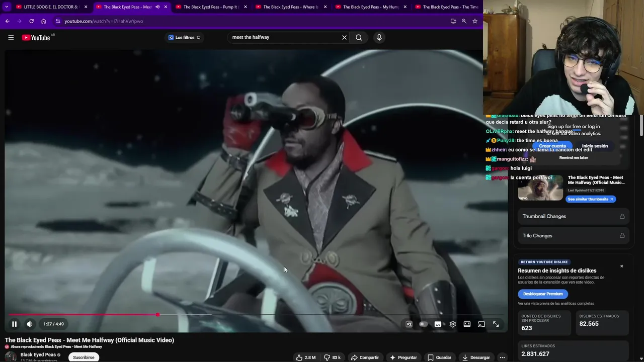Enter fullscreen mode
Image resolution: width=644 pixels, height=362 pixels.
496,324
